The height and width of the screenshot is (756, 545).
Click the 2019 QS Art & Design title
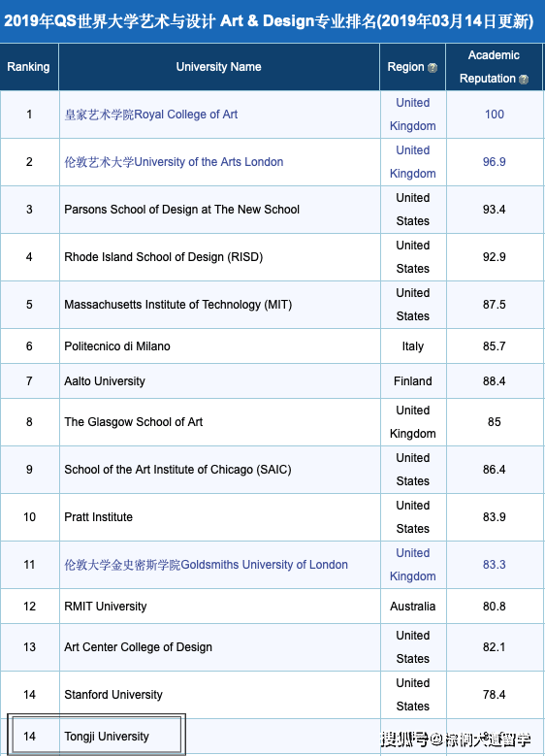pyautogui.click(x=269, y=21)
